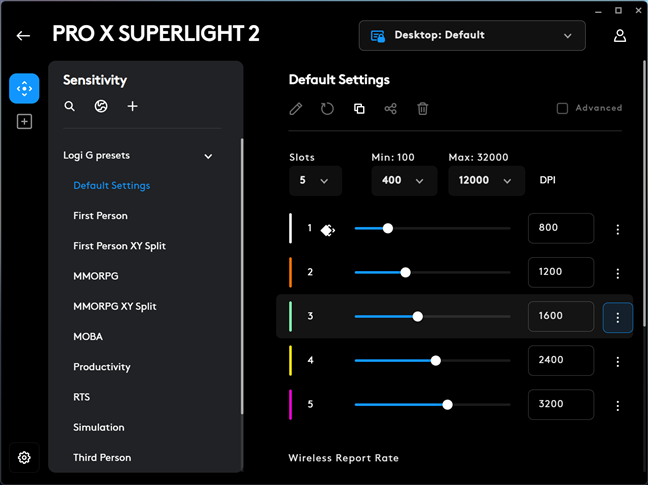Click the 3200 DPI value field
This screenshot has height=485, width=648.
(561, 404)
